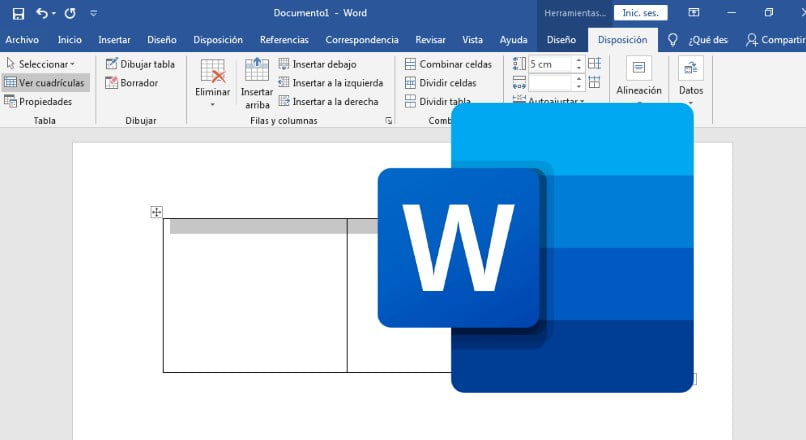Restore down the Word window
This screenshot has height=440, width=806.
(x=768, y=13)
